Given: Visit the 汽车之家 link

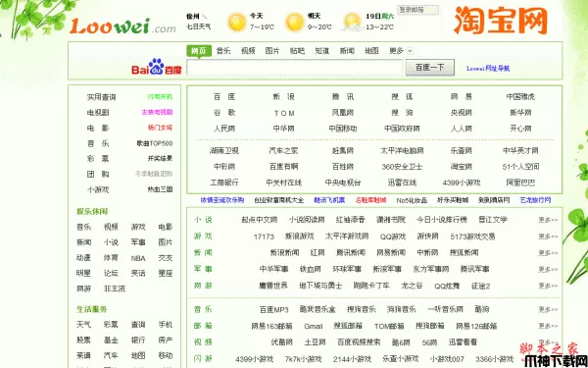Looking at the screenshot, I should [x=283, y=151].
